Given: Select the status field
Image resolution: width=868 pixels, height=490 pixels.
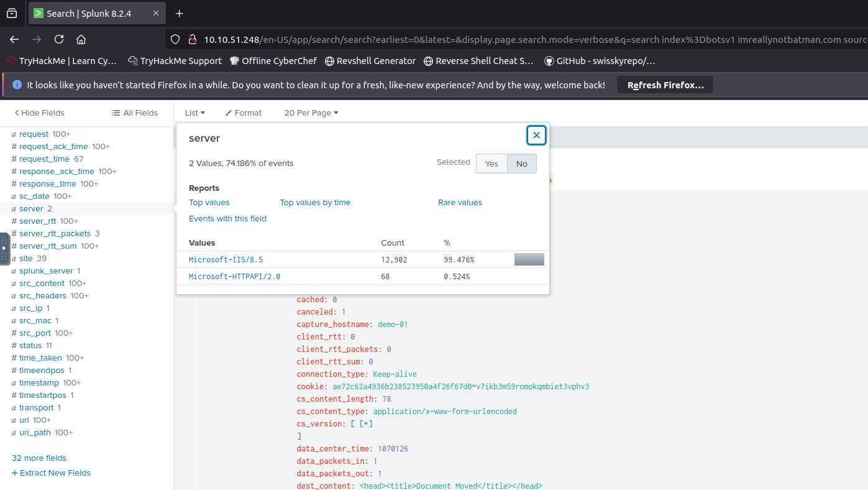Looking at the screenshot, I should click(30, 345).
